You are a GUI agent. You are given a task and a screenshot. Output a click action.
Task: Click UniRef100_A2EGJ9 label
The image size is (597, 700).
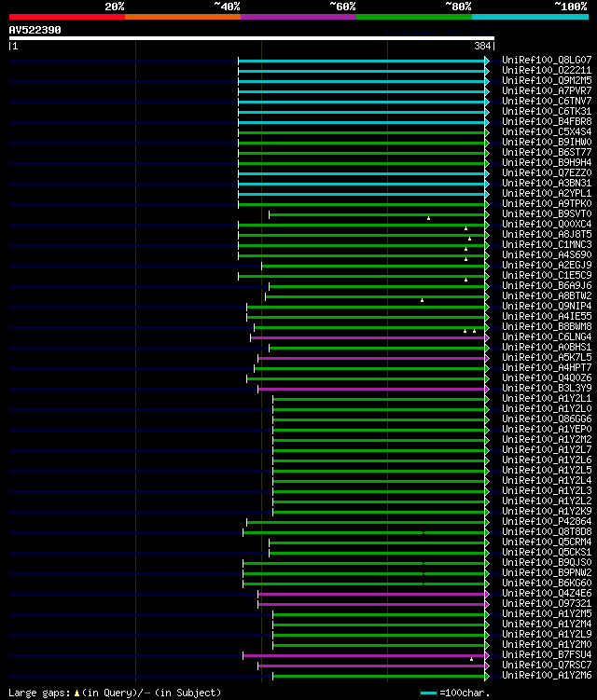click(547, 265)
